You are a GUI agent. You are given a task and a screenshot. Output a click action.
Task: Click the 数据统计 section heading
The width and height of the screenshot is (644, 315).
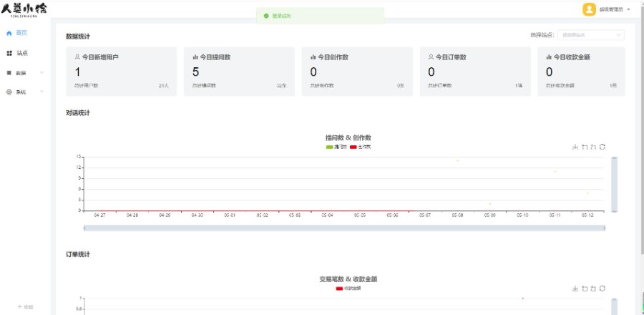pos(77,36)
